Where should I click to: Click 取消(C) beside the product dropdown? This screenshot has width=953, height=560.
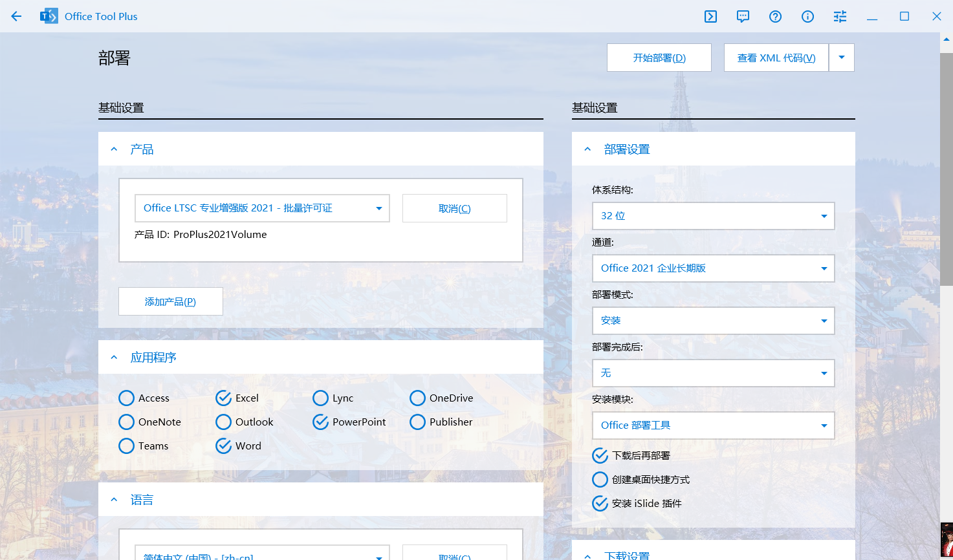pos(455,208)
